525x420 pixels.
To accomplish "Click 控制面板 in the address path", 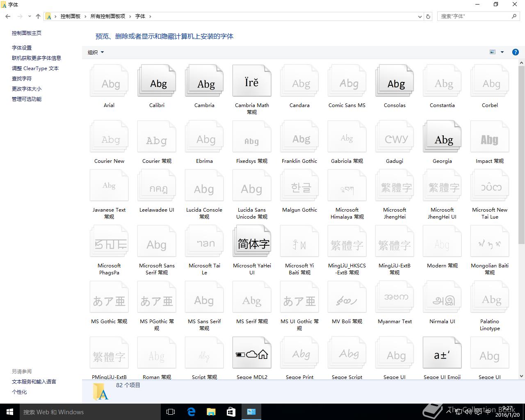I will 71,16.
